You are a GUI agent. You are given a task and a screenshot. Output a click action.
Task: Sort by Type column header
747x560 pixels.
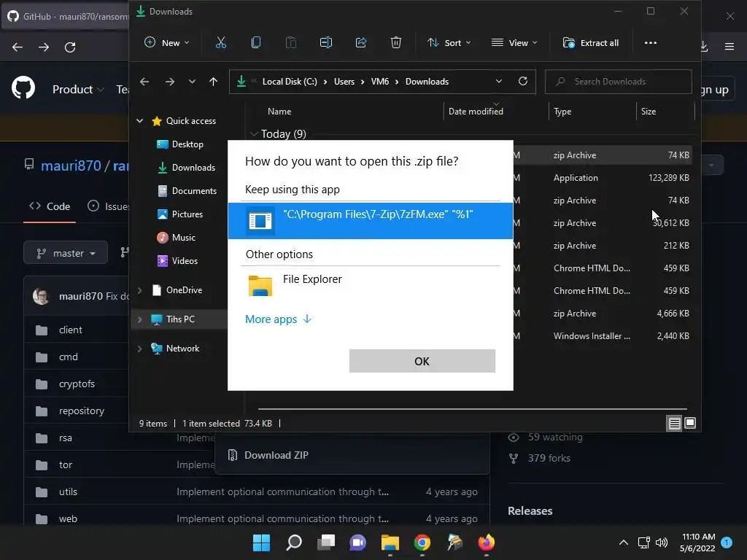pyautogui.click(x=562, y=112)
